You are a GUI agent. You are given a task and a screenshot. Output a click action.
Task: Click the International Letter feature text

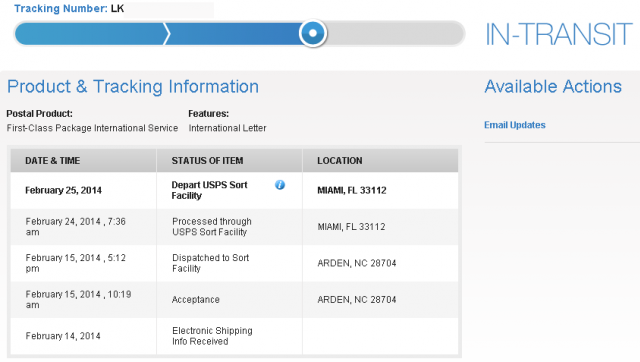point(227,128)
